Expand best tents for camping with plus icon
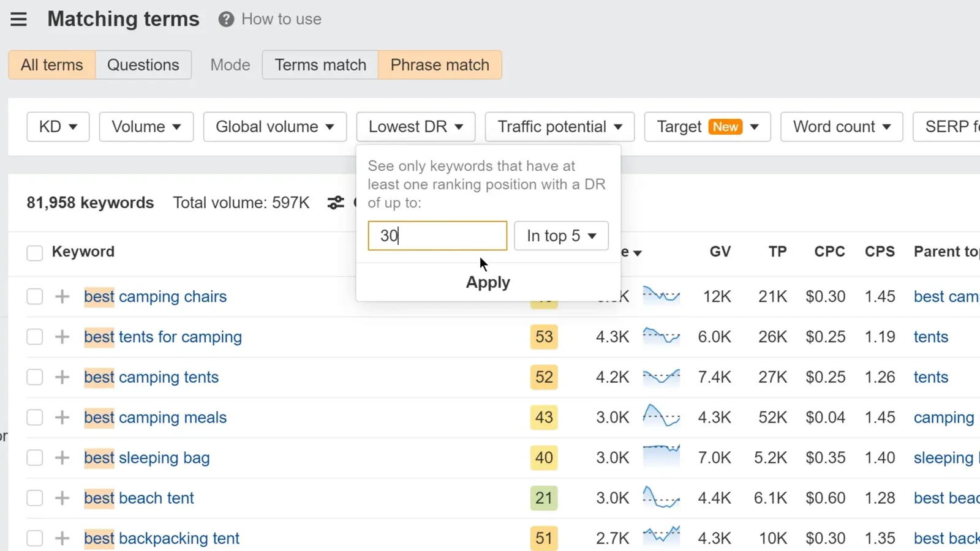Viewport: 980px width, 551px height. (x=62, y=337)
